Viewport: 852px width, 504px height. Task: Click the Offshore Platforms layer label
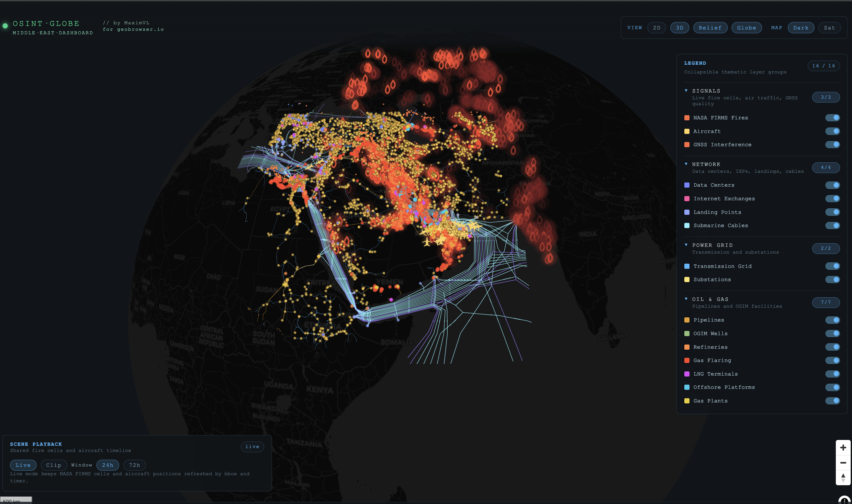tap(724, 387)
